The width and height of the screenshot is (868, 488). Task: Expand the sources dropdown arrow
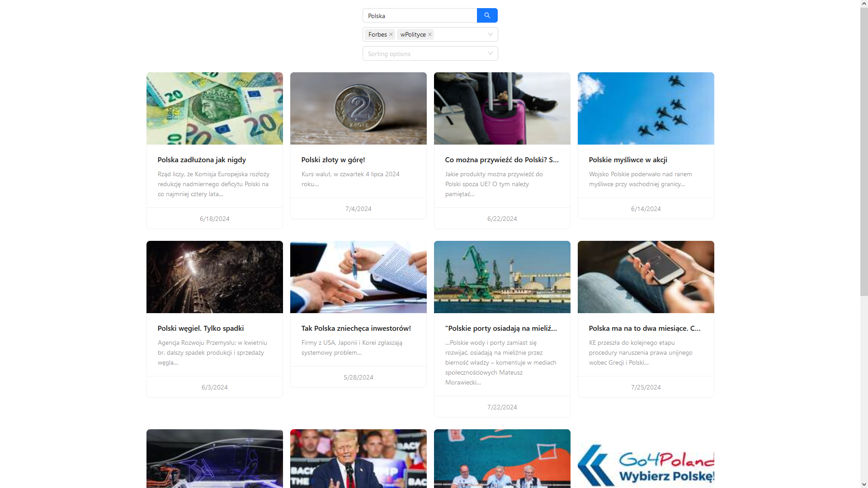pyautogui.click(x=490, y=34)
